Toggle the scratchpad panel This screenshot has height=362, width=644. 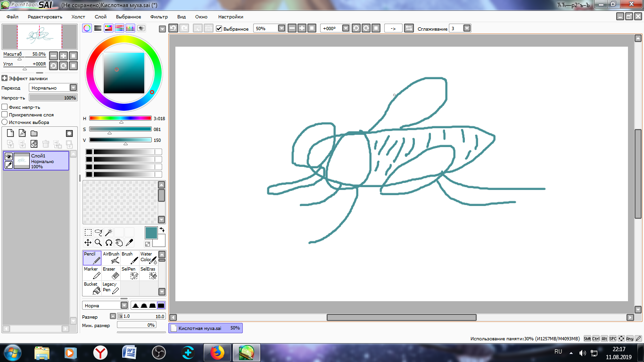coord(141,28)
